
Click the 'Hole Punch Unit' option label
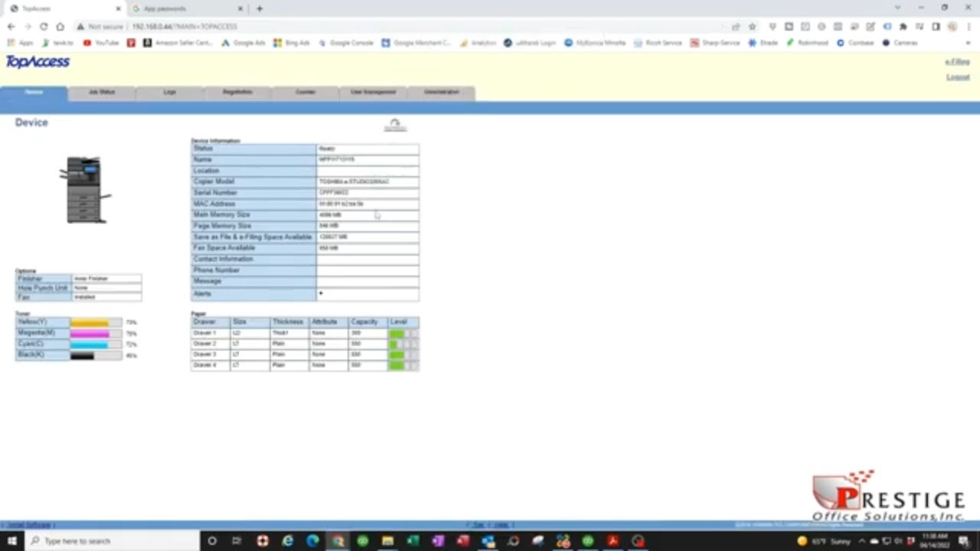pos(43,288)
